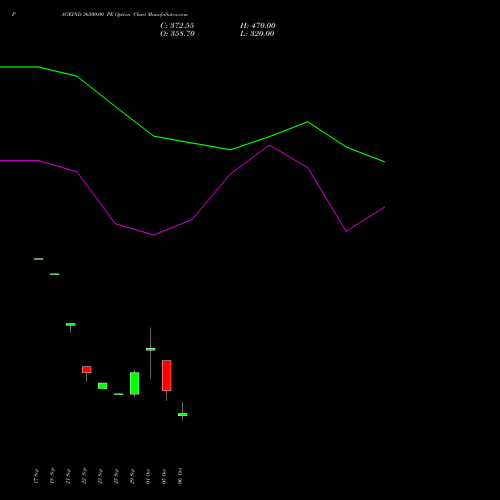Select the first candle mark for 17 Sep
The image size is (500, 500).
pyautogui.click(x=39, y=259)
